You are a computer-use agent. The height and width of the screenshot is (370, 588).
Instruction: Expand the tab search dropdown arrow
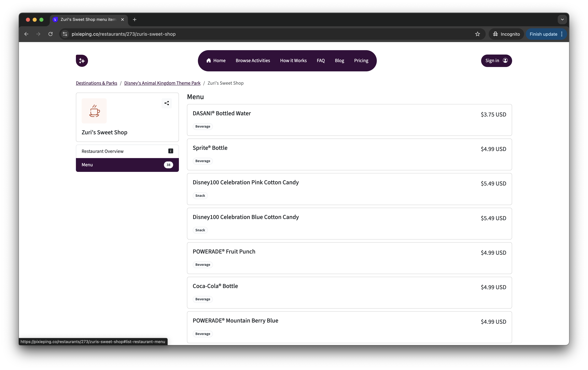coord(562,20)
